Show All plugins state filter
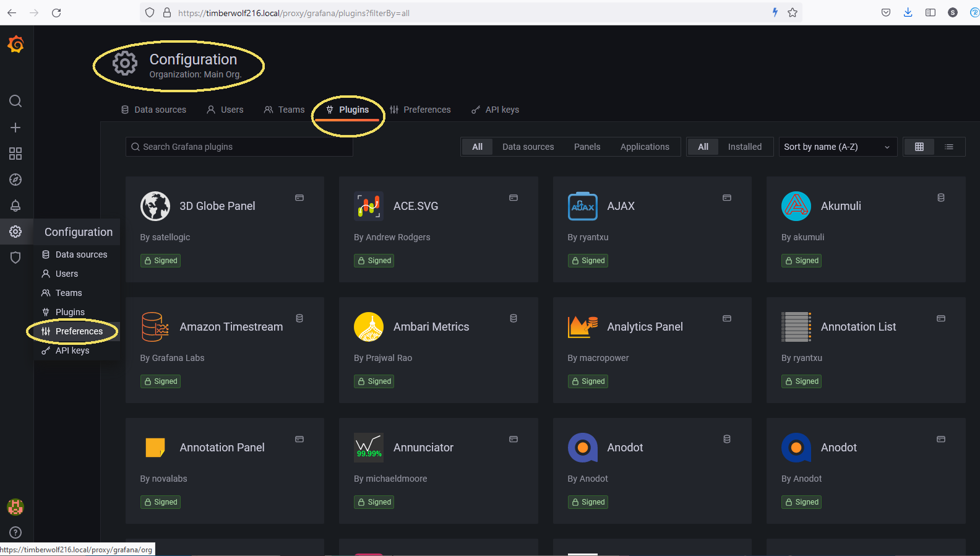Screen dimensions: 980x556 click(703, 147)
